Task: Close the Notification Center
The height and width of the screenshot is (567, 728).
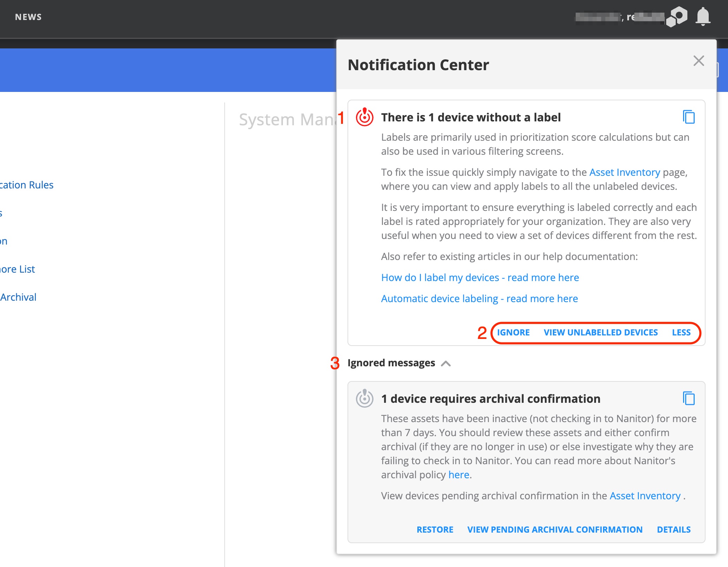Action: tap(699, 61)
